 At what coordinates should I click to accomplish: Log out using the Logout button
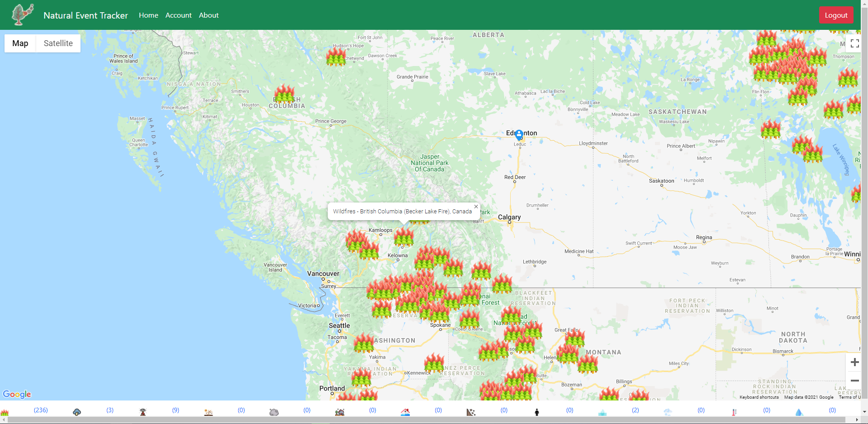click(836, 15)
